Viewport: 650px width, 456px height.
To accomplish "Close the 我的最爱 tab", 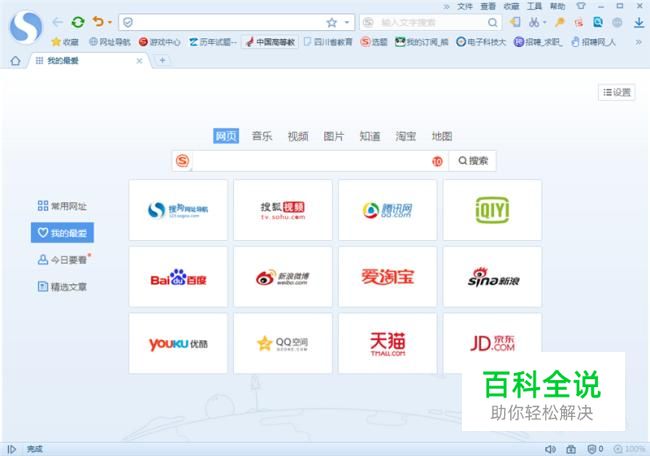I will coord(139,61).
